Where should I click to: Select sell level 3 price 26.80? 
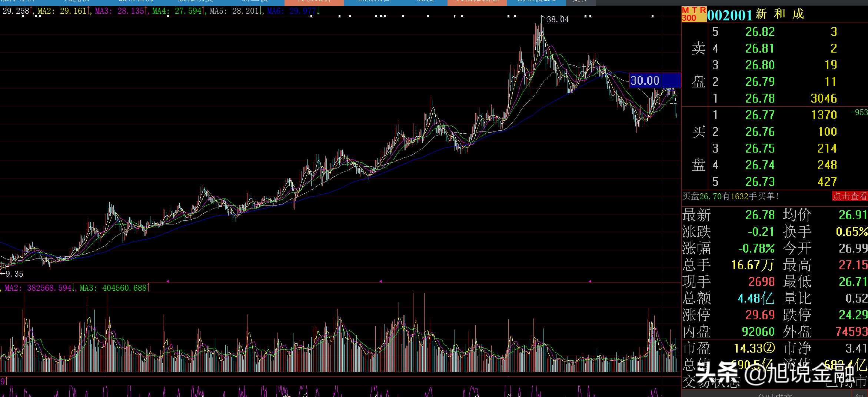760,65
